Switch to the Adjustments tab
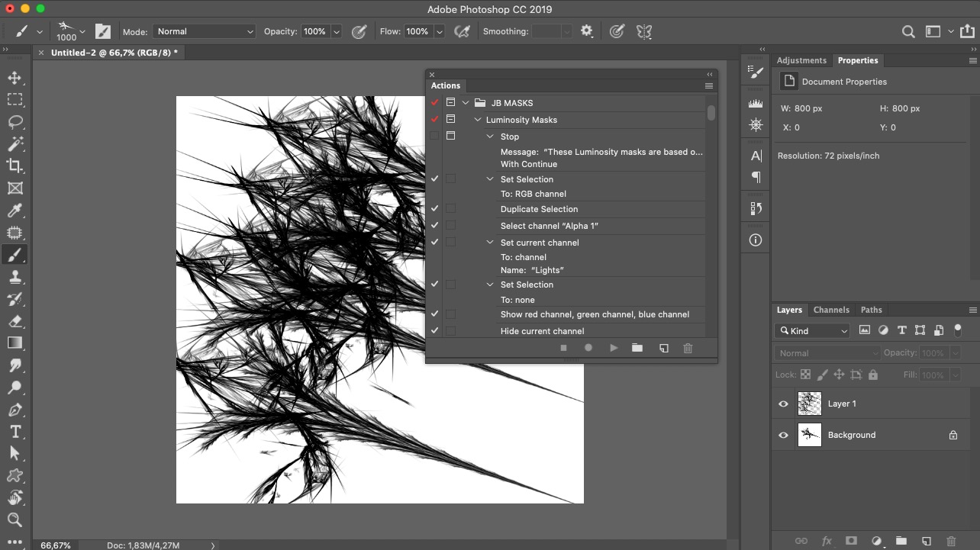Image resolution: width=980 pixels, height=550 pixels. (x=801, y=60)
